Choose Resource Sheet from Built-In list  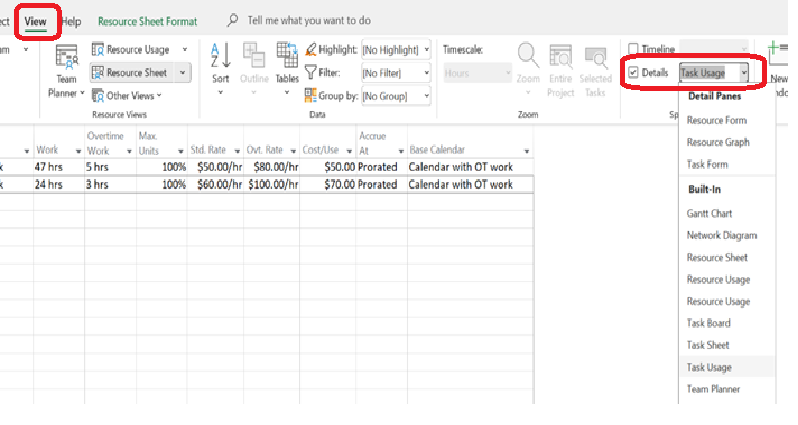coord(717,258)
